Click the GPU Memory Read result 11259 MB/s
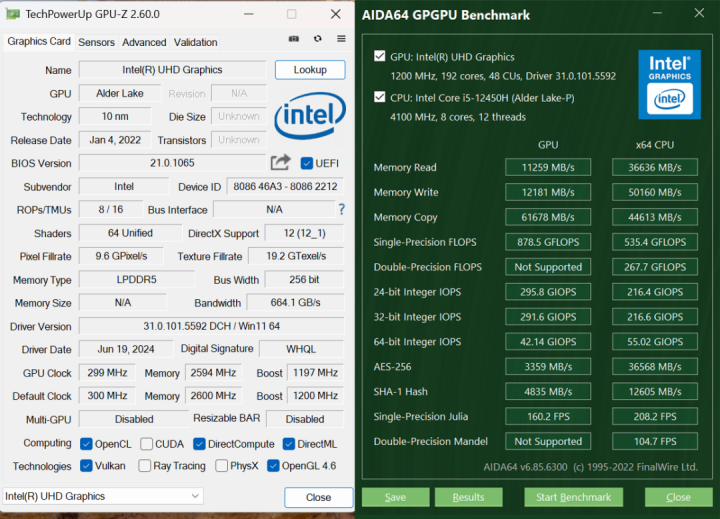 click(548, 167)
